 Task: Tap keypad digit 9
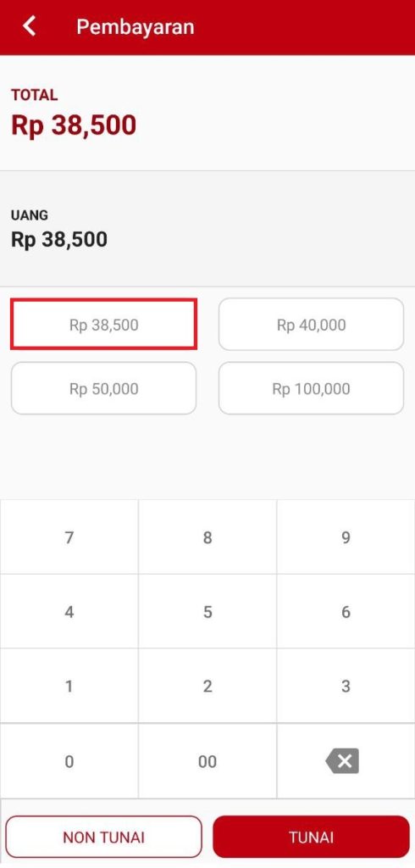pos(346,537)
